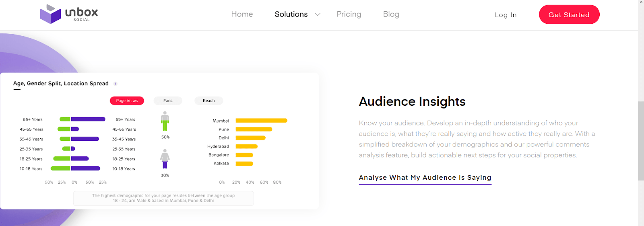Click the info icon beside the chart title
Image resolution: width=644 pixels, height=226 pixels.
(x=115, y=84)
